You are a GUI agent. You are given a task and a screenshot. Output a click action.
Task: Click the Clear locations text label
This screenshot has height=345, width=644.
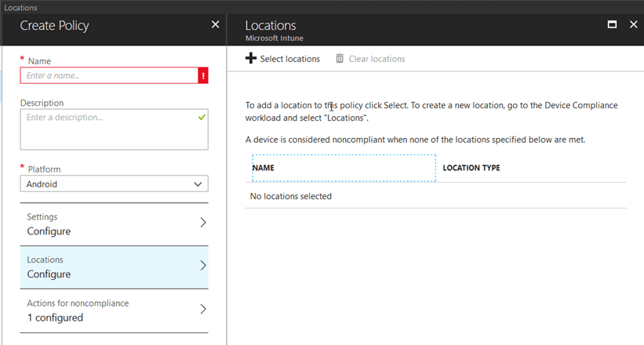point(377,59)
